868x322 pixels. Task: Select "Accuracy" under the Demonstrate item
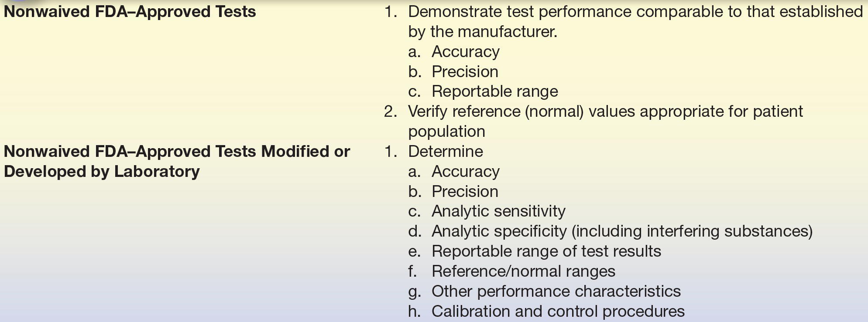465,52
